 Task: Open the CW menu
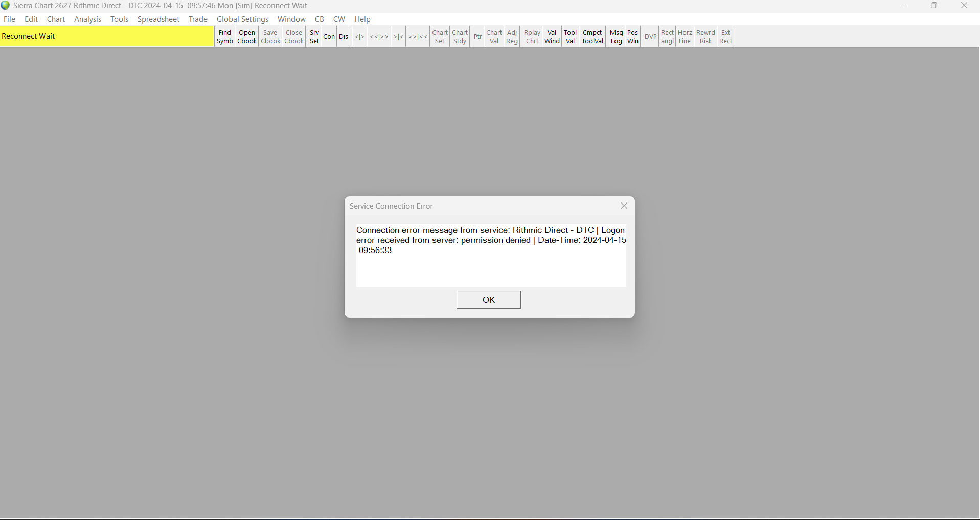click(339, 19)
